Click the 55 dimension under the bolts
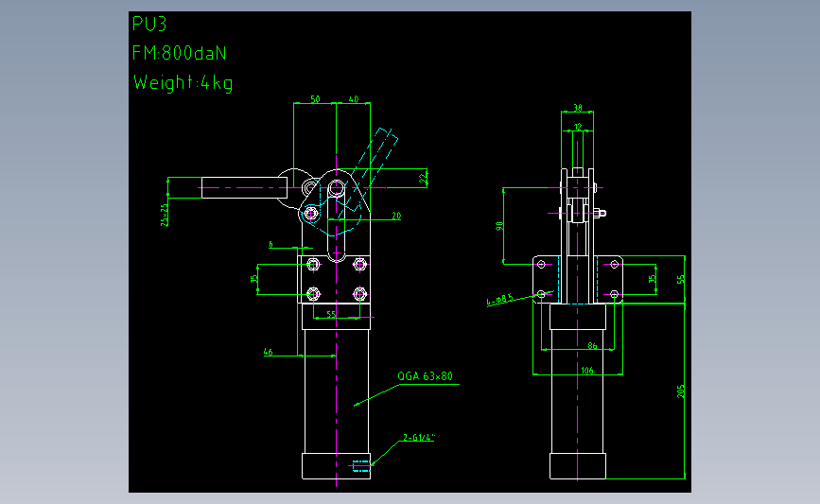The height and width of the screenshot is (504, 820). pyautogui.click(x=331, y=314)
